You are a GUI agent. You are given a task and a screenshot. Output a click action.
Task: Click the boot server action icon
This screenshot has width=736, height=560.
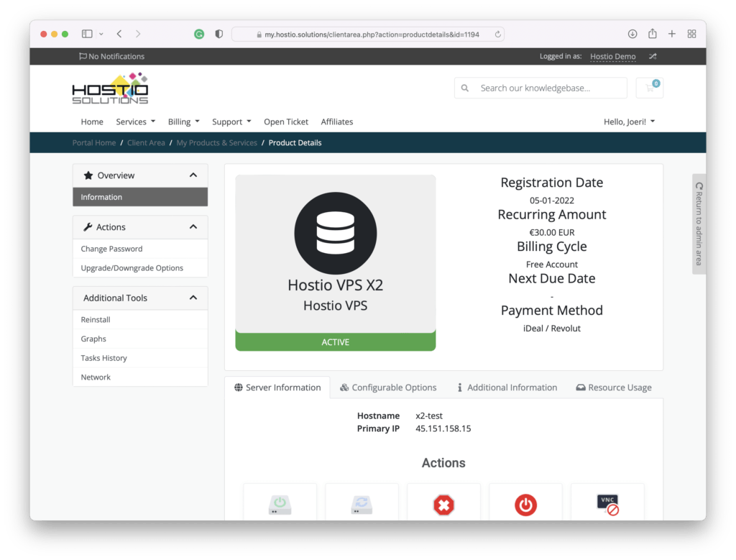point(280,505)
